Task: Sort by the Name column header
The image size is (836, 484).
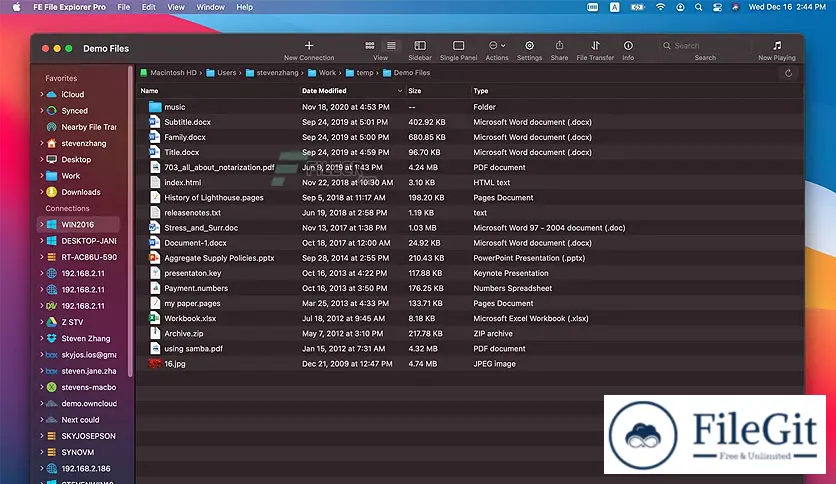Action: tap(149, 91)
